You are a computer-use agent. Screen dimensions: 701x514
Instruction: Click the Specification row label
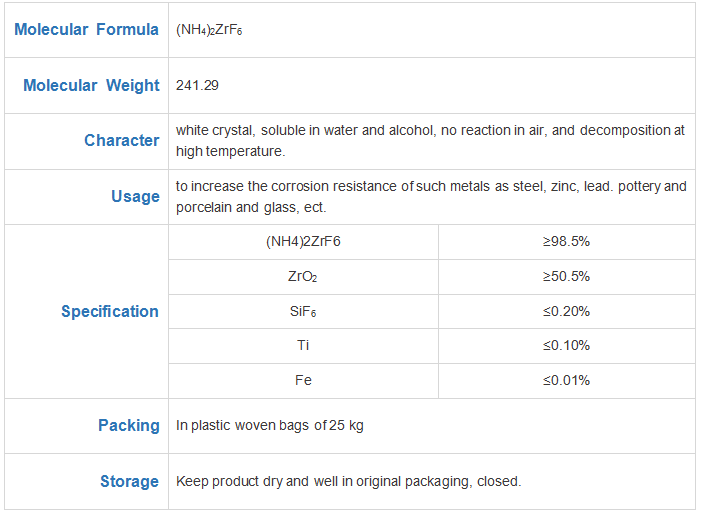(110, 311)
